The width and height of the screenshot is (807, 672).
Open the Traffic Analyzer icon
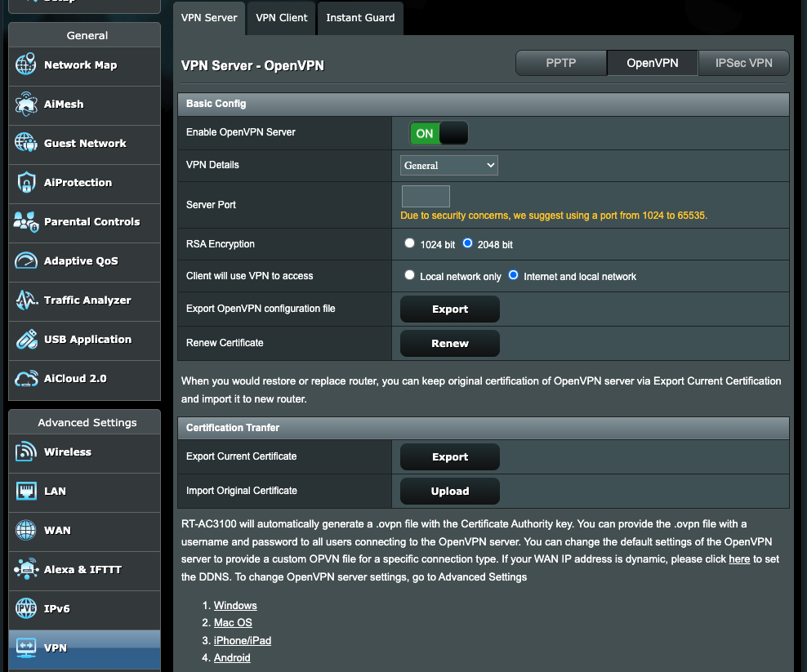coord(25,300)
